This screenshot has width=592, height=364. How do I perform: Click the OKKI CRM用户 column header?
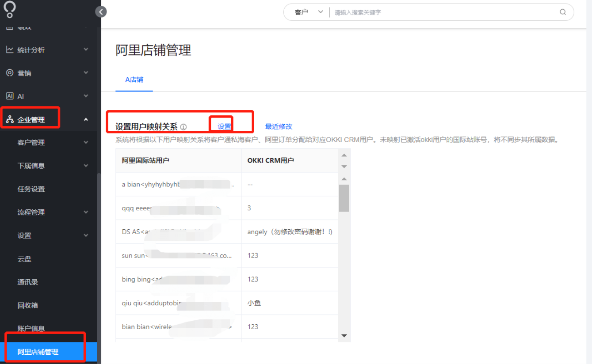(x=290, y=160)
